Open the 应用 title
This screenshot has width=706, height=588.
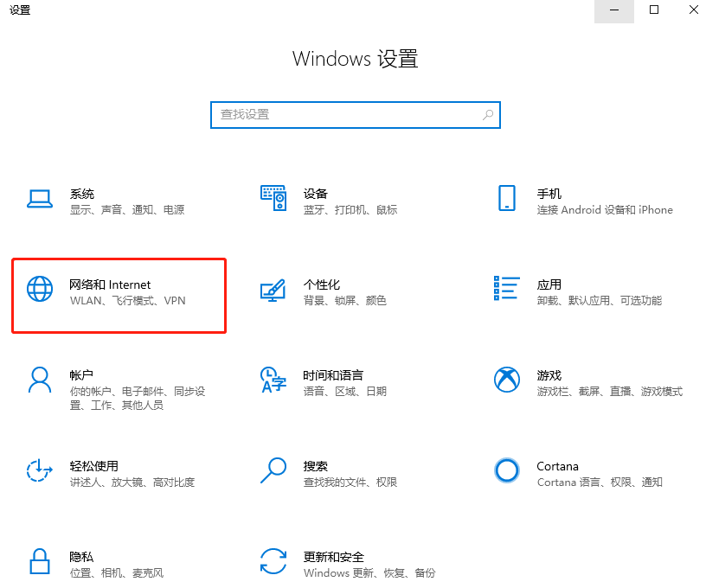point(549,284)
